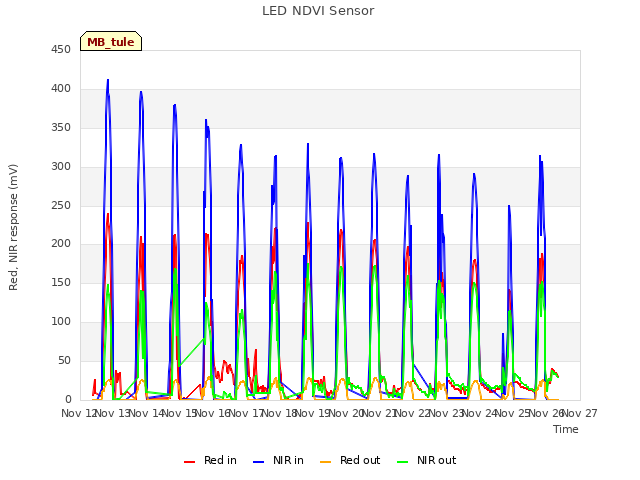Click the y-axis title Red, NIR response (mV)
Viewport: 640px width, 480px height.
(13, 227)
